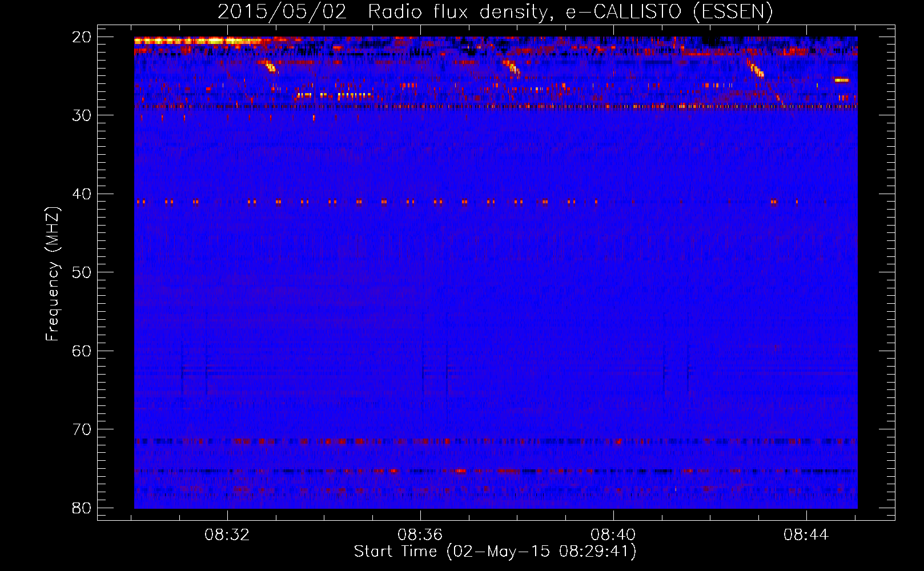
Task: Click the 40 frequency tick label
Action: point(82,194)
